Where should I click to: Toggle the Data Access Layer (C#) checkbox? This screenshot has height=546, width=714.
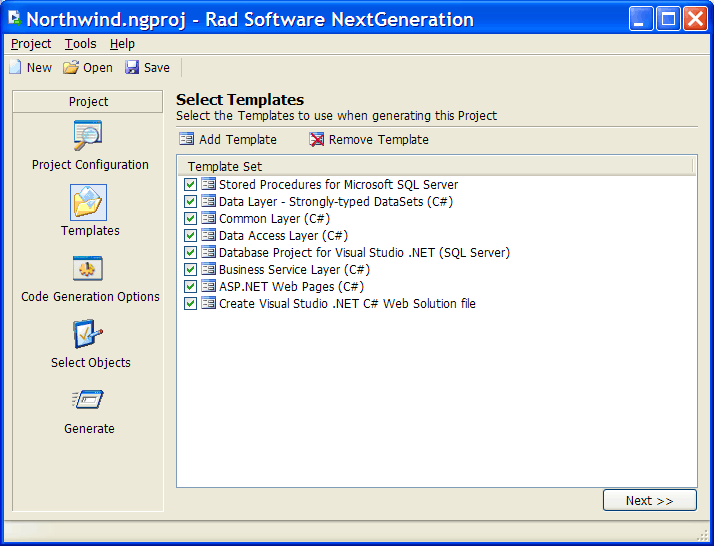tap(190, 235)
